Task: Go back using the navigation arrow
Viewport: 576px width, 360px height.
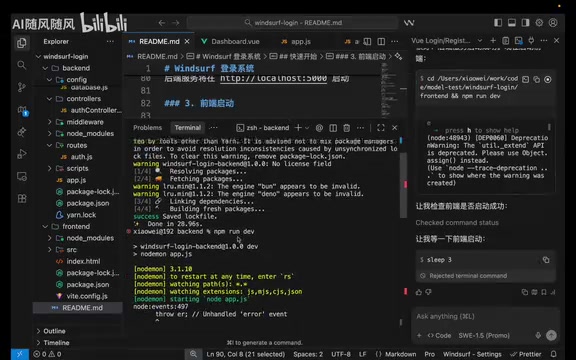Action: [x=162, y=23]
